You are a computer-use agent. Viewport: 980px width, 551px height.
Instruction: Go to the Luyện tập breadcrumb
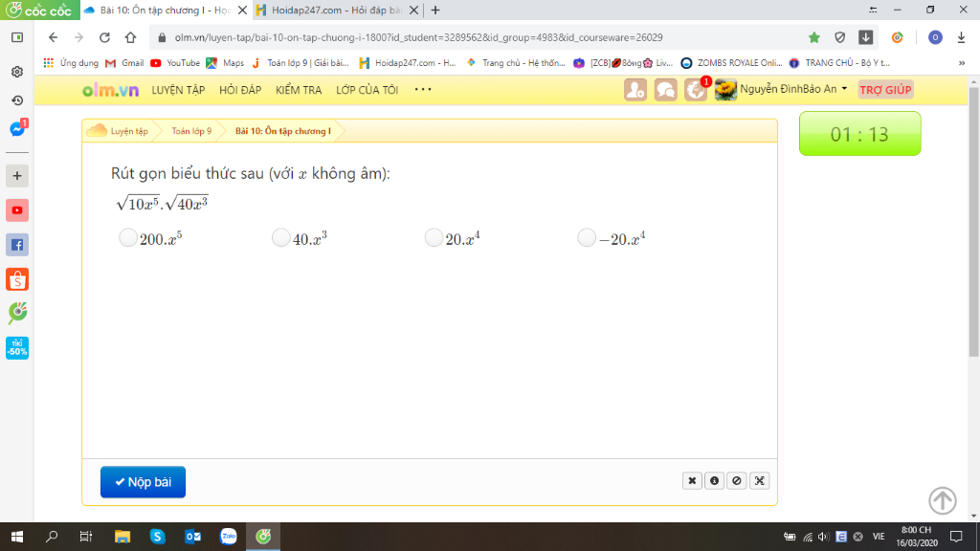click(129, 131)
